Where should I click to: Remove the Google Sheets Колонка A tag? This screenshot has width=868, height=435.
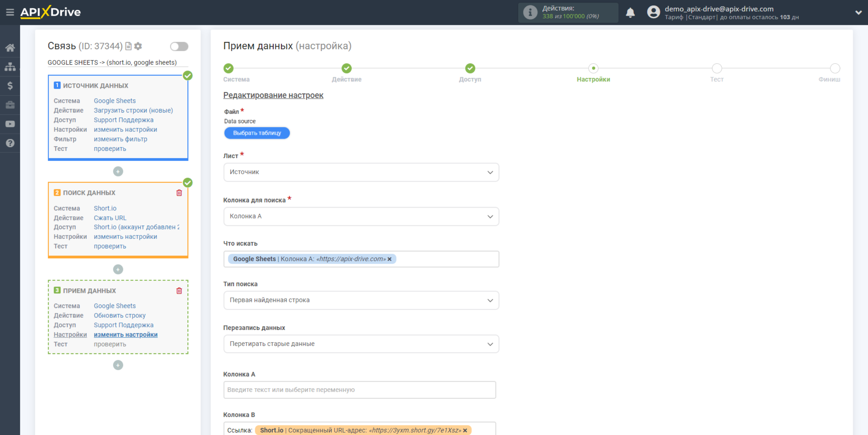[390, 259]
